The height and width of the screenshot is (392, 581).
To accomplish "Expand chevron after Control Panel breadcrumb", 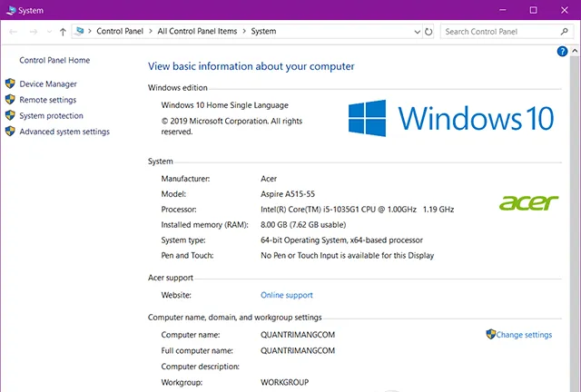I will [x=150, y=32].
